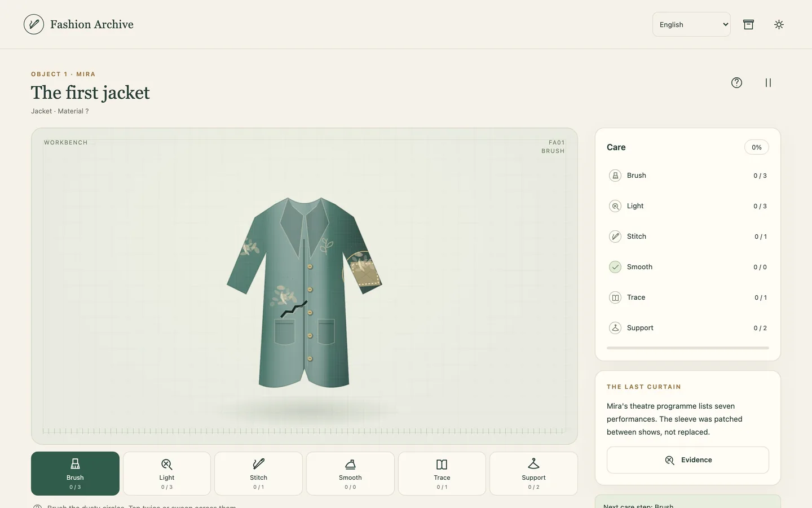Click the Stitch icon in Care list
This screenshot has width=812, height=508.
click(x=615, y=237)
